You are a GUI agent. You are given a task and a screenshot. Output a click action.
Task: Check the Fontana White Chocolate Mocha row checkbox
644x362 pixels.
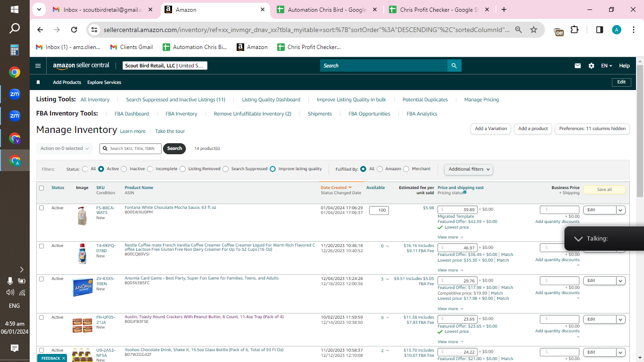(41, 208)
